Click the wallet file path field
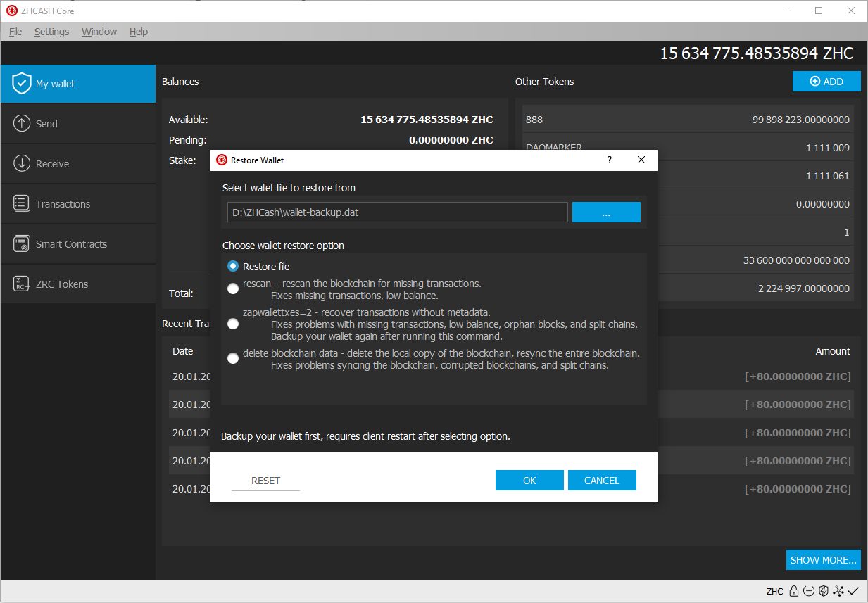The height and width of the screenshot is (603, 868). [x=398, y=212]
